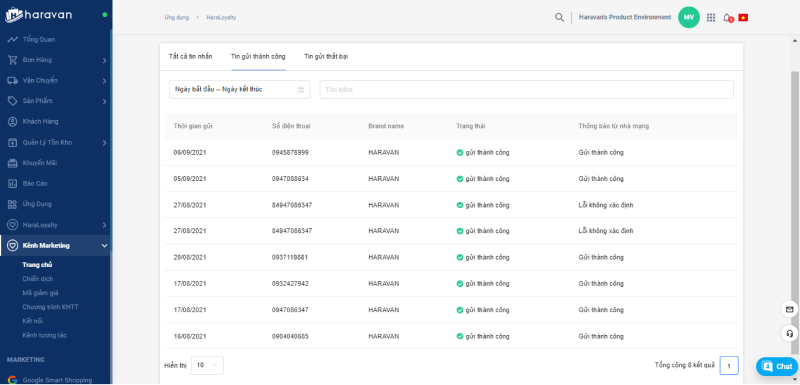The height and width of the screenshot is (385, 800).
Task: Click the mail icon on right edge
Action: 789,310
